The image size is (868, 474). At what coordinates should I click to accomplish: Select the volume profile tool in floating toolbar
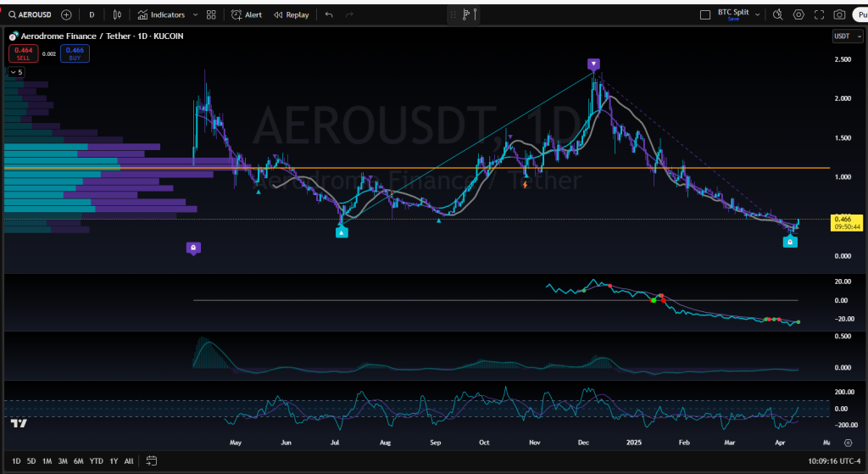(465, 15)
